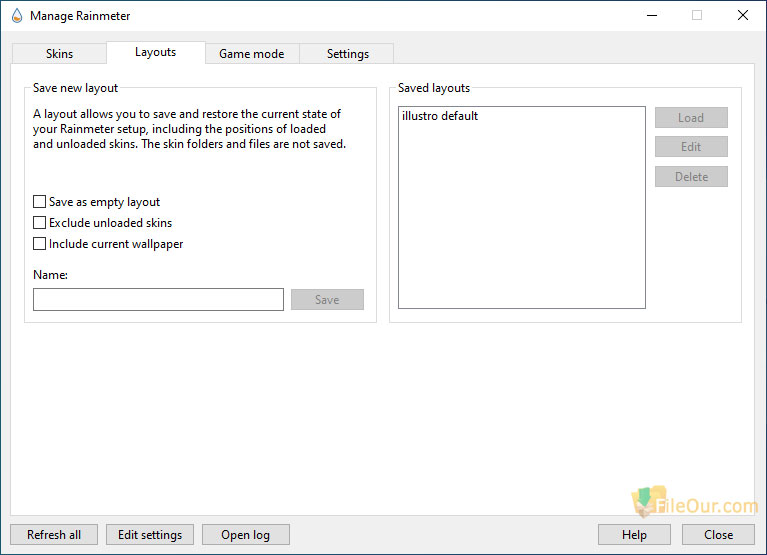Open the Help button
Image resolution: width=767 pixels, height=555 pixels.
pyautogui.click(x=634, y=534)
